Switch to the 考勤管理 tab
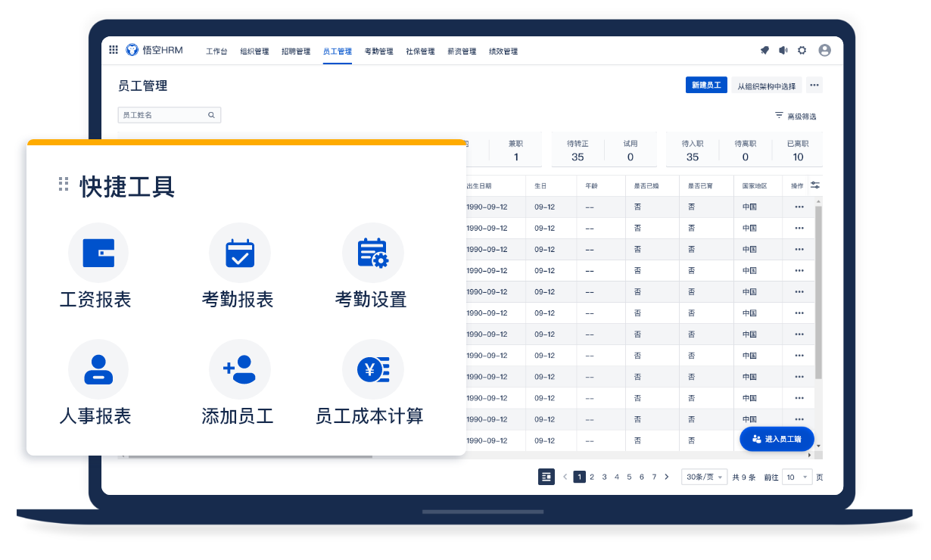The height and width of the screenshot is (560, 931). coord(378,51)
